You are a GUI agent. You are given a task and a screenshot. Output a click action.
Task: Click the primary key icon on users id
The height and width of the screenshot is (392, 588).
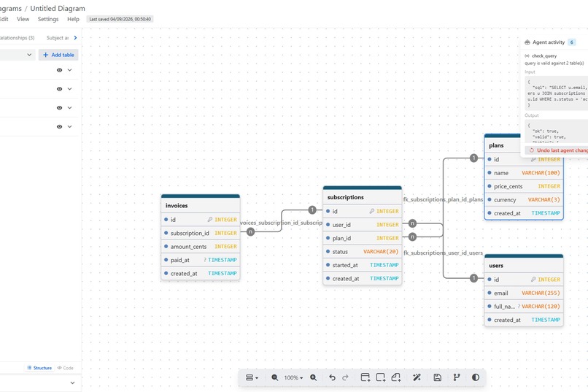(x=533, y=280)
